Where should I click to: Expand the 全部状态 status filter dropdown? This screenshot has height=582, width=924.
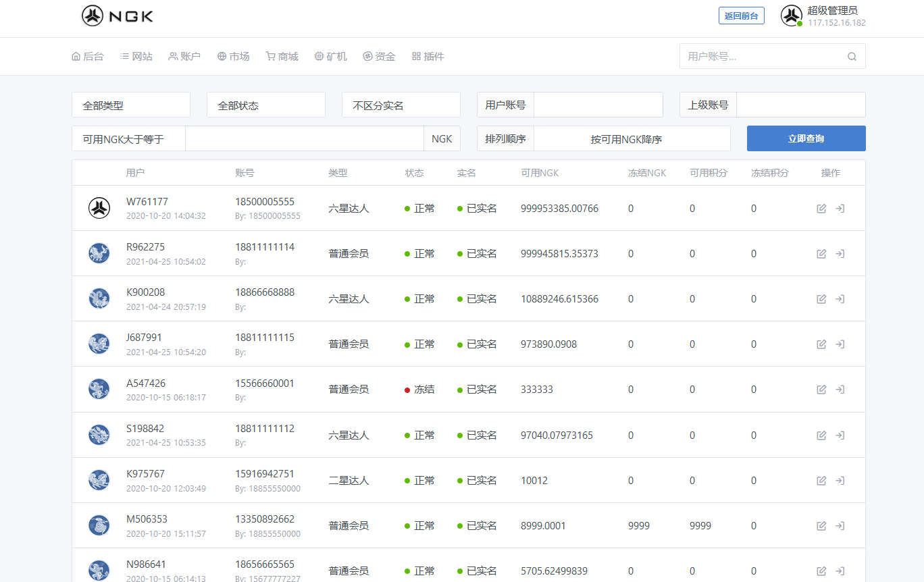(266, 105)
